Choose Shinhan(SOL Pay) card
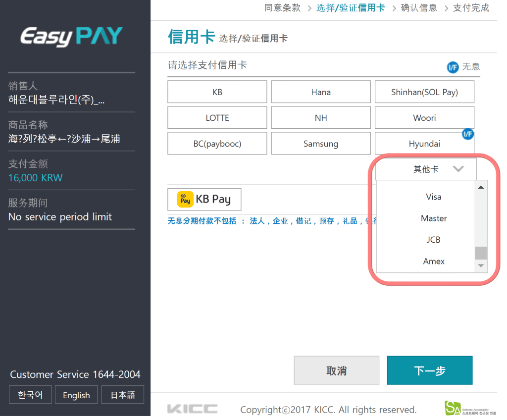The image size is (507, 420). point(424,92)
